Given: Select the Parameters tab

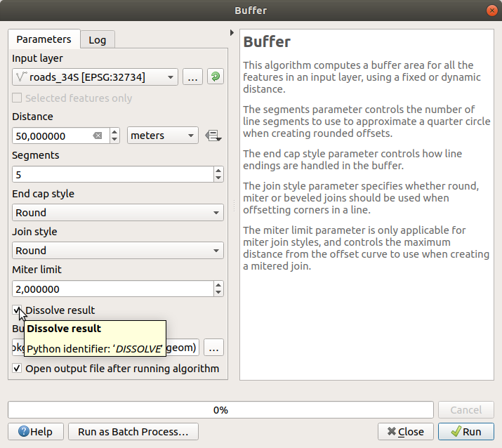Looking at the screenshot, I should (44, 39).
